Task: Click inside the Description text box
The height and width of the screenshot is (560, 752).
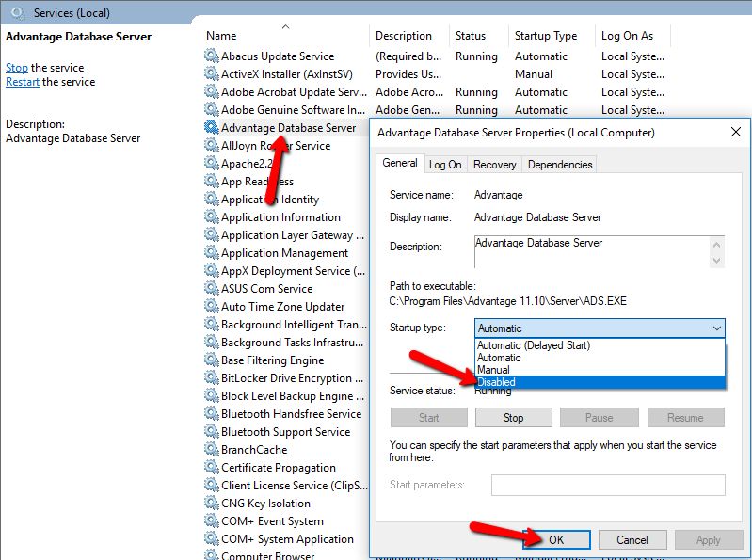Action: coord(592,251)
